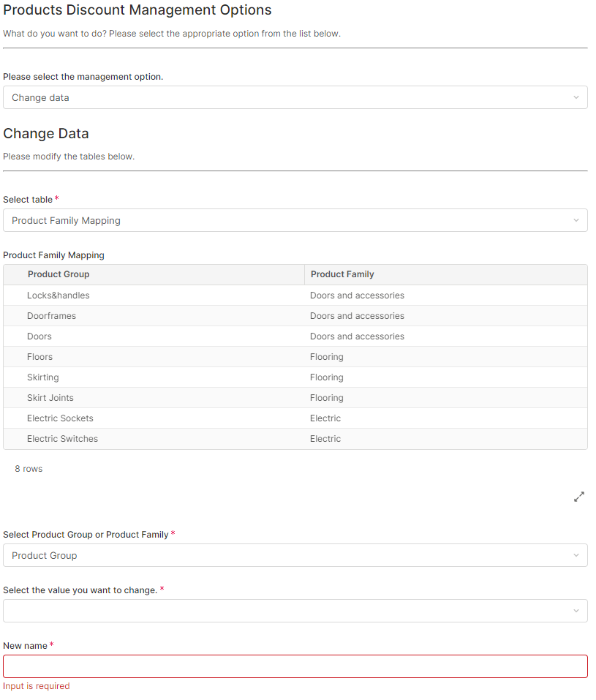
Task: Select the Electric Switches cell
Action: point(154,439)
